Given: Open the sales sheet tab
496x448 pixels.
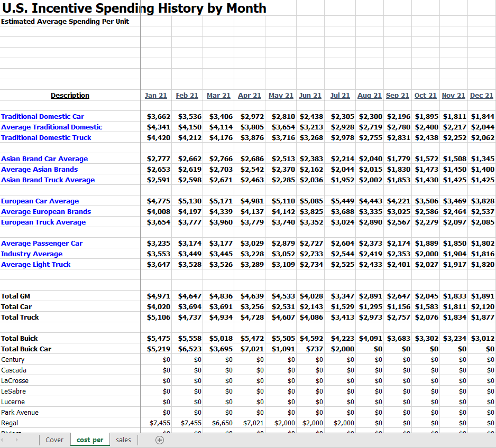Looking at the screenshot, I should (123, 440).
